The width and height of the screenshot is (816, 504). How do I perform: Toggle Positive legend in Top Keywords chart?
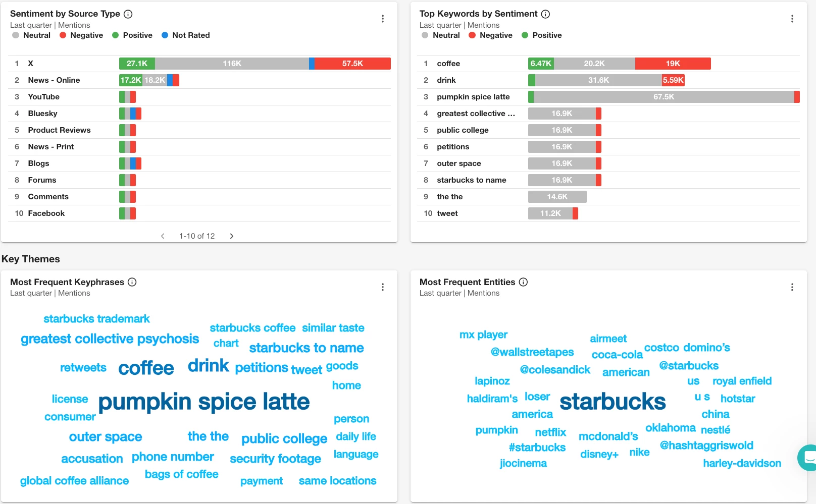(542, 35)
